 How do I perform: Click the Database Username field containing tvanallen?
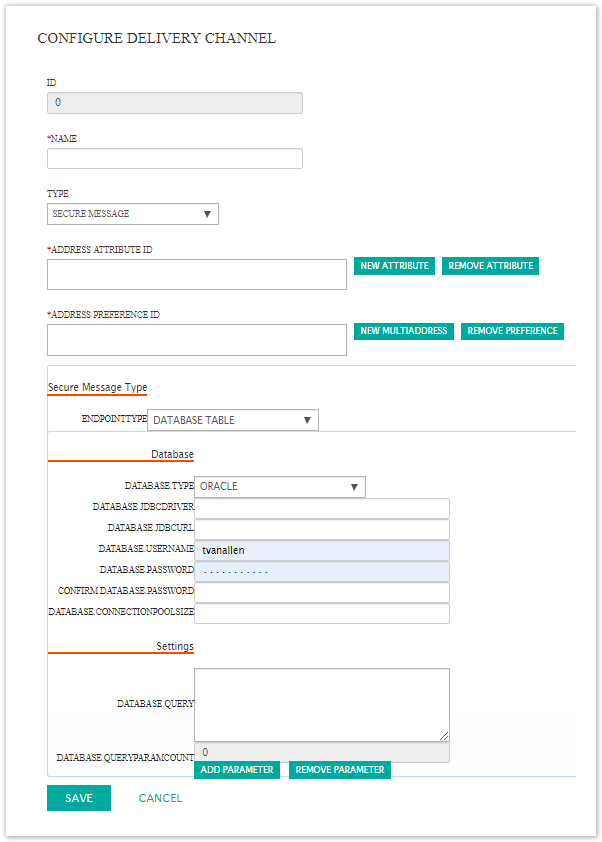click(321, 550)
